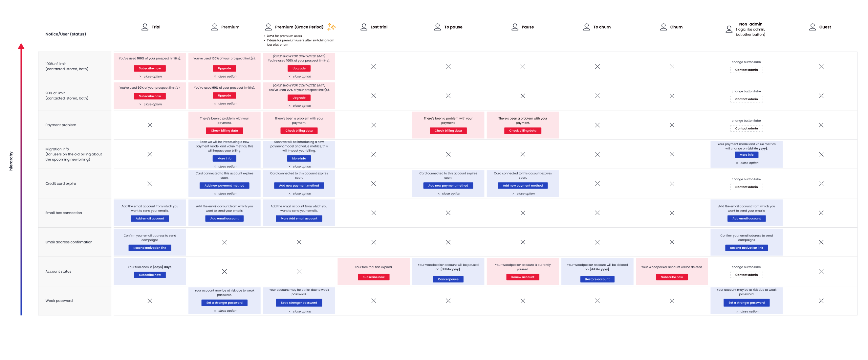This screenshot has width=868, height=360.
Task: Click Check billing data in To pause column
Action: pos(448,131)
